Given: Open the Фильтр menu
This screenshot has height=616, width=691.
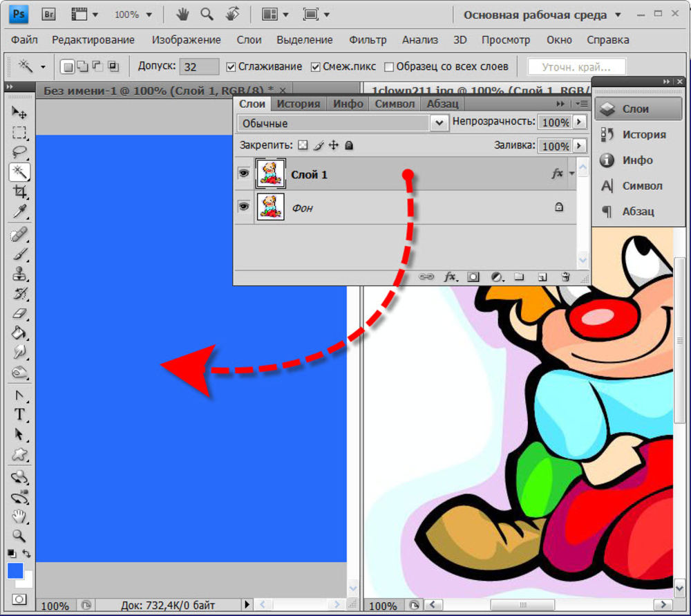Looking at the screenshot, I should click(x=368, y=40).
